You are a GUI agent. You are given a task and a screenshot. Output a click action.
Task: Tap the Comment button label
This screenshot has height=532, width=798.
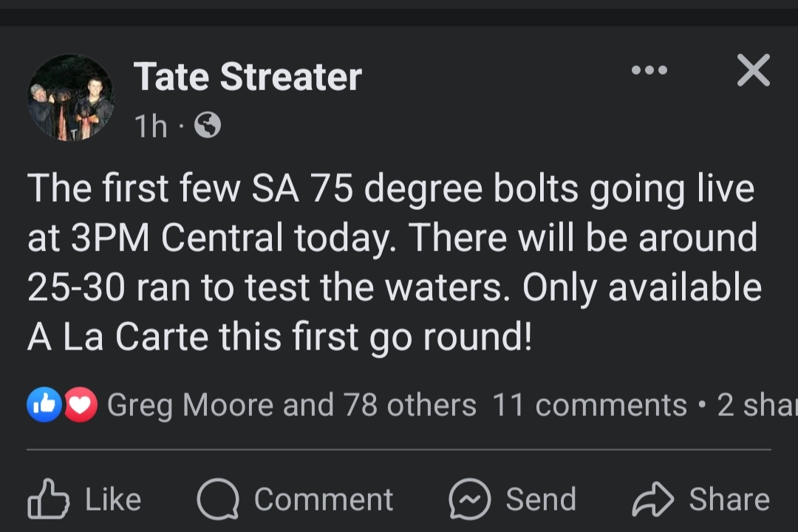(x=324, y=499)
